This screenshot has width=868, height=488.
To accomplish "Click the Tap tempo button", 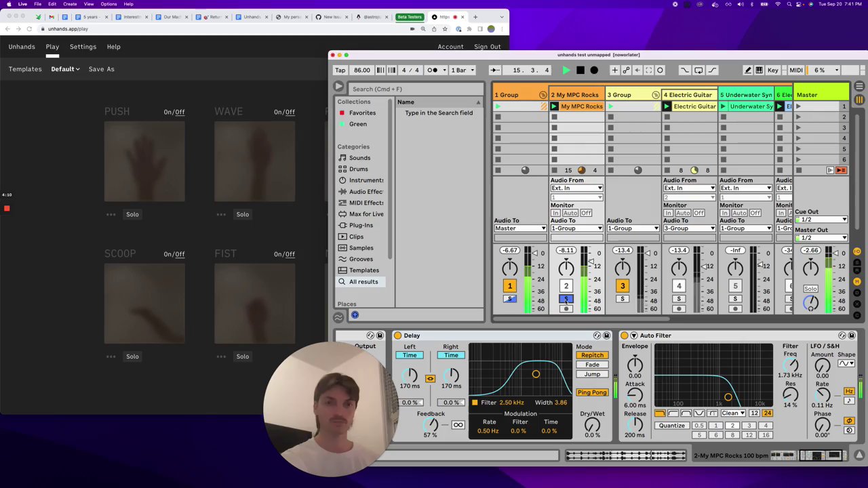I will pos(340,70).
